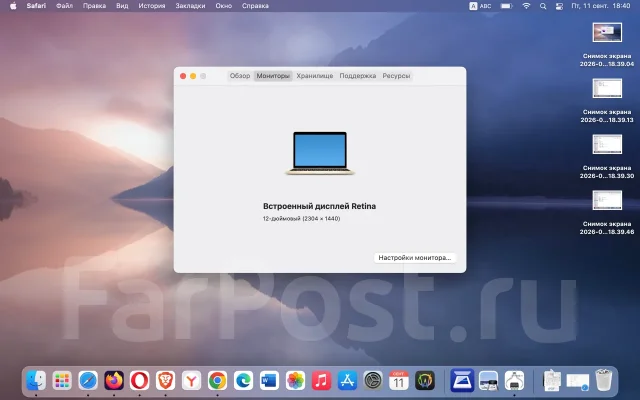The width and height of the screenshot is (640, 400).
Task: Open the white printer app Dock icon
Action: 514,380
